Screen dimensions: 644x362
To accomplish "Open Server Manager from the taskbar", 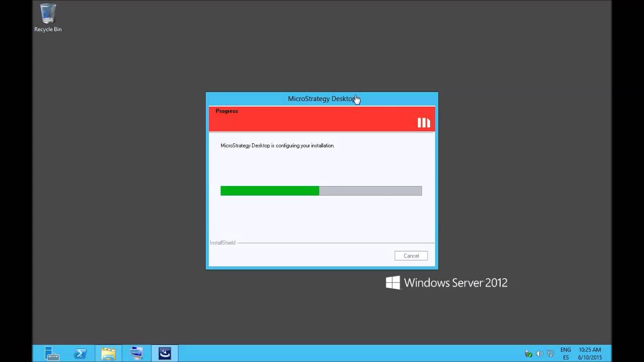I will [51, 353].
